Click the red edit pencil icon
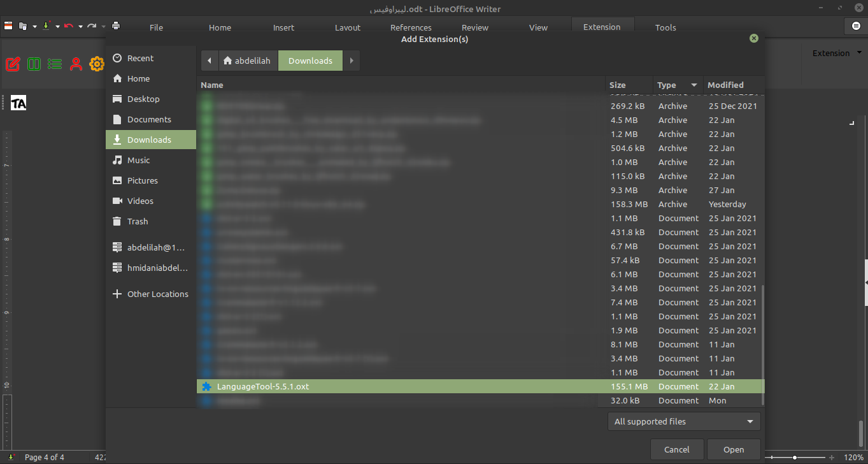 pyautogui.click(x=13, y=64)
